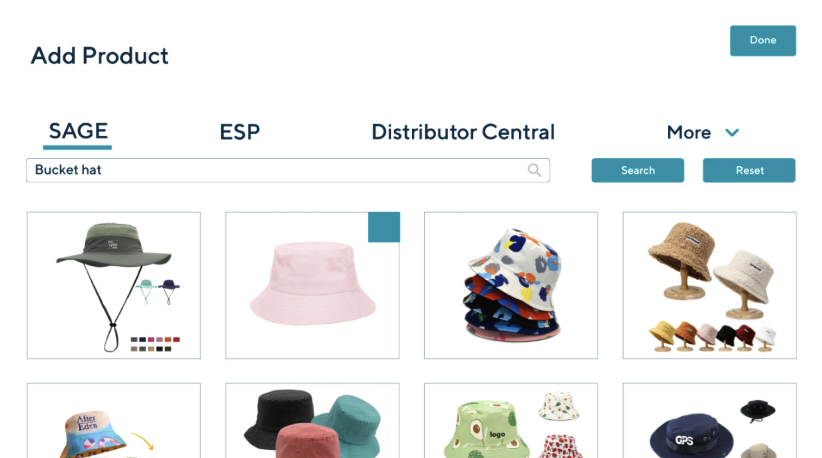Select the green wide-brim hat with chin strap
Screen dimensions: 822x458
(x=114, y=286)
